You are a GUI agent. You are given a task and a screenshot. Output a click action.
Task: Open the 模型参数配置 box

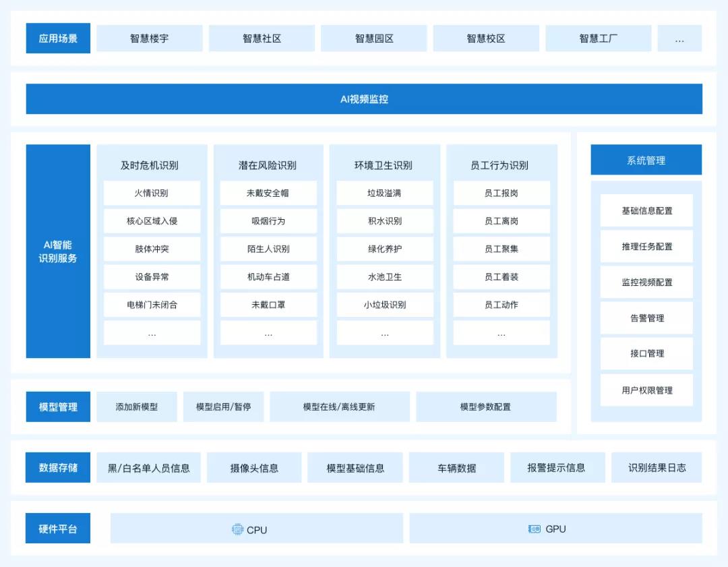click(486, 407)
